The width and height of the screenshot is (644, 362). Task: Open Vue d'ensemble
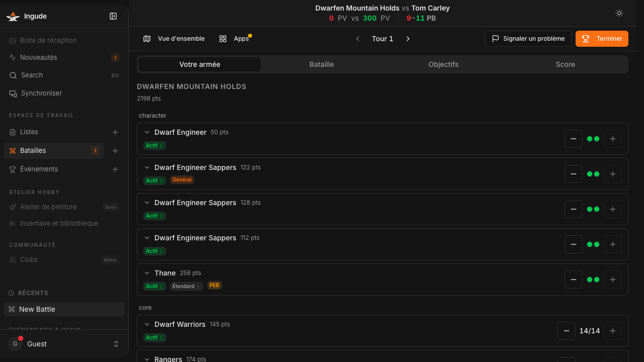[x=174, y=39]
